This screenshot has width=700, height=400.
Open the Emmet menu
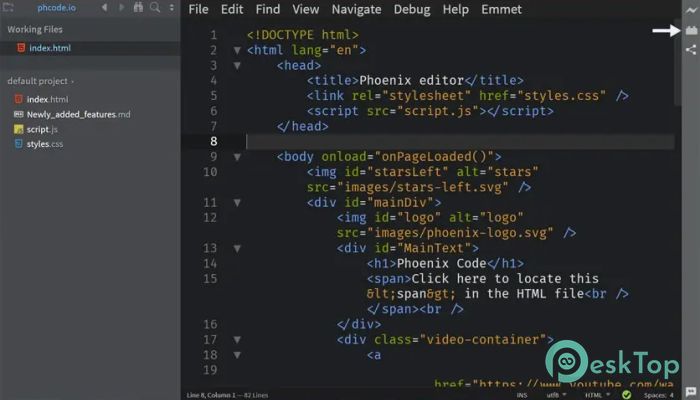[x=501, y=9]
